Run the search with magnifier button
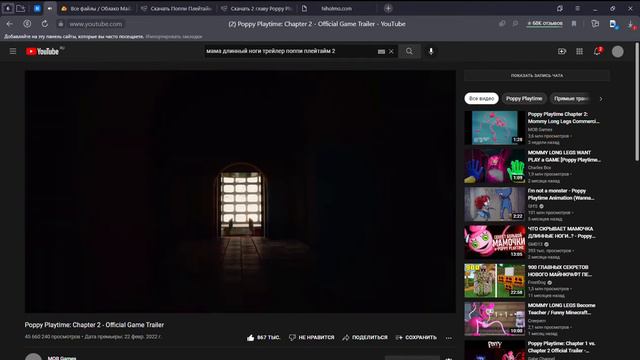 [409, 51]
